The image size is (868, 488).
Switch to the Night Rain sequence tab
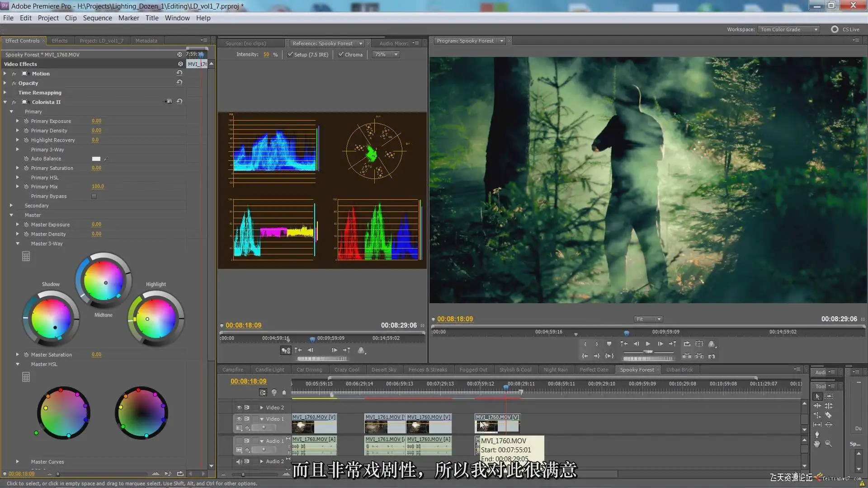555,370
